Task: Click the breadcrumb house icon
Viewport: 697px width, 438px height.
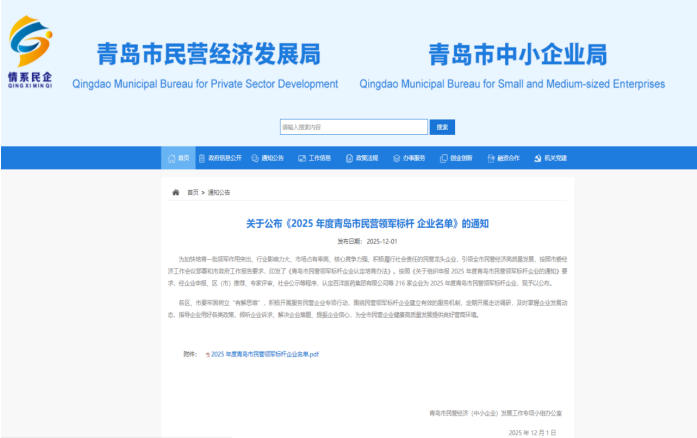Action: (176, 192)
